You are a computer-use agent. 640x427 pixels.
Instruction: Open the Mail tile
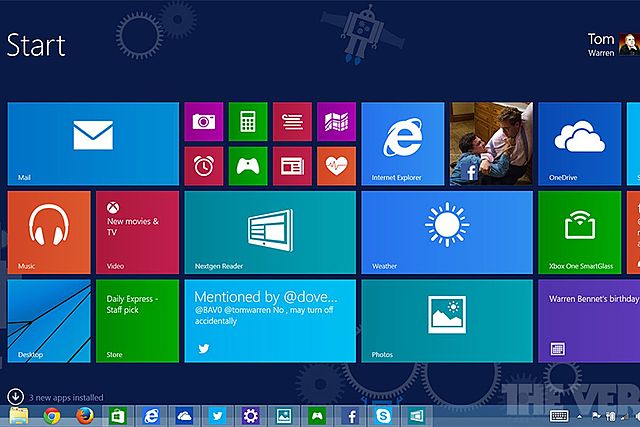(93, 143)
